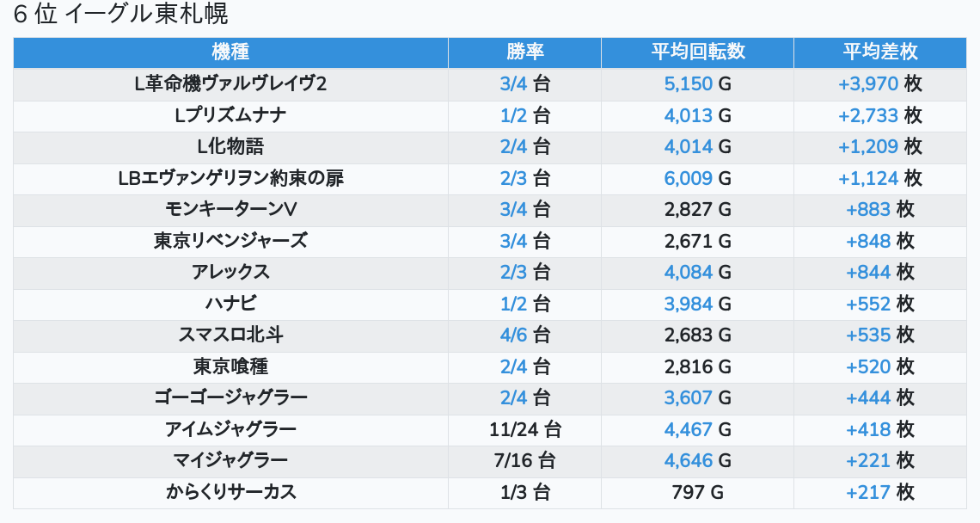Select the 東京リベンジャーズ row name

(x=230, y=241)
